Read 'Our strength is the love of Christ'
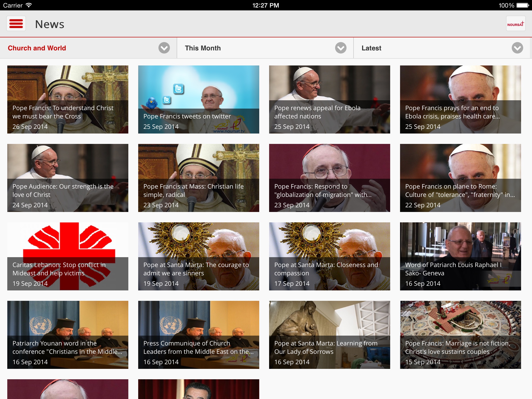 [68, 178]
